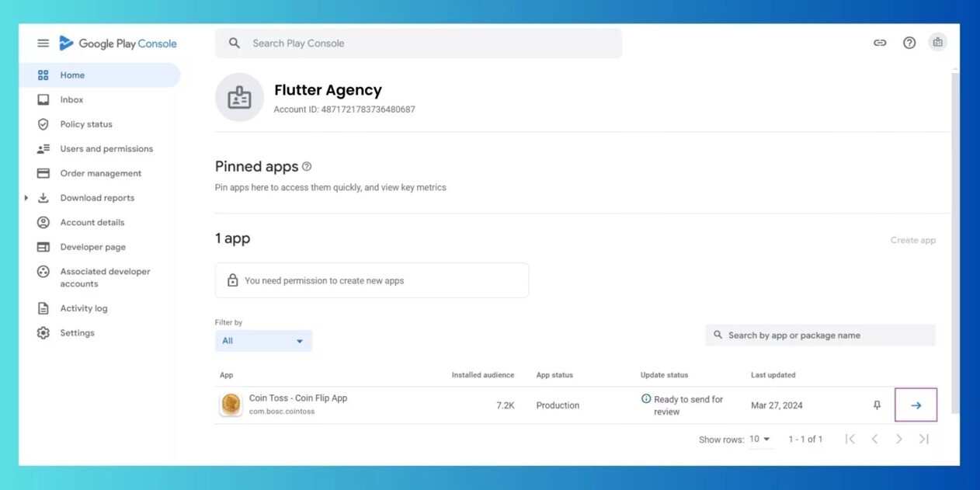Click the App column header
980x490 pixels.
click(x=226, y=375)
